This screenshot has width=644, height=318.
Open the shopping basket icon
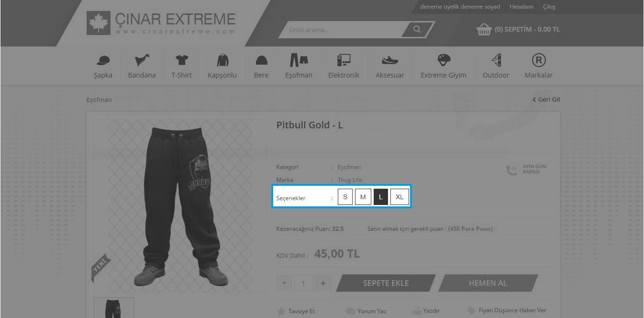tap(484, 30)
